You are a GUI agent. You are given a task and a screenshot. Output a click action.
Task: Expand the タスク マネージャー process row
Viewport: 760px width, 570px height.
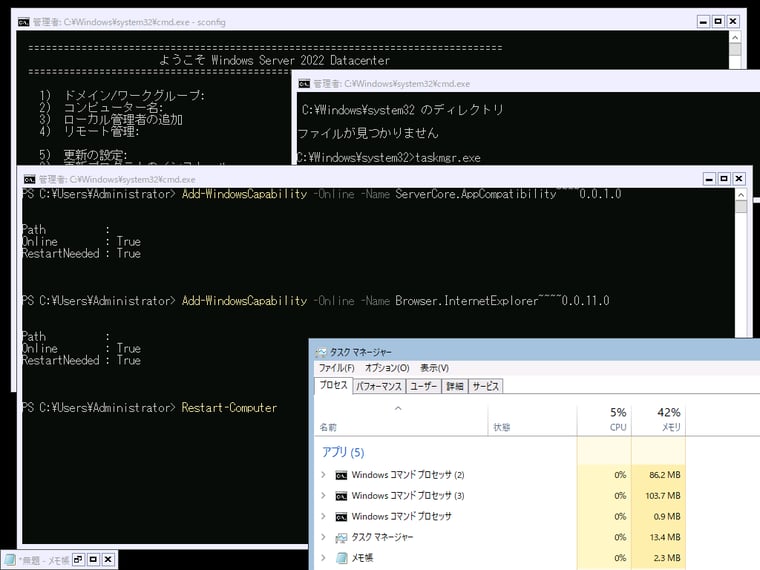(x=323, y=537)
